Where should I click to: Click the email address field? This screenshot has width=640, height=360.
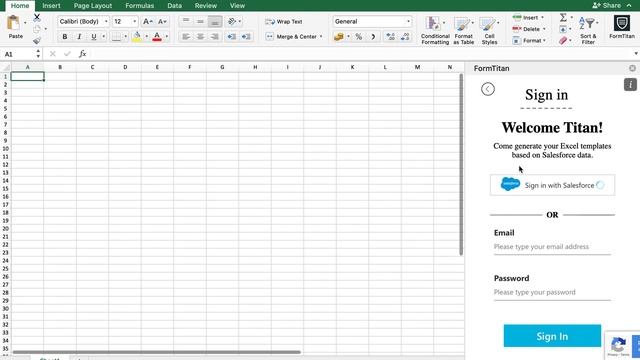pyautogui.click(x=552, y=247)
